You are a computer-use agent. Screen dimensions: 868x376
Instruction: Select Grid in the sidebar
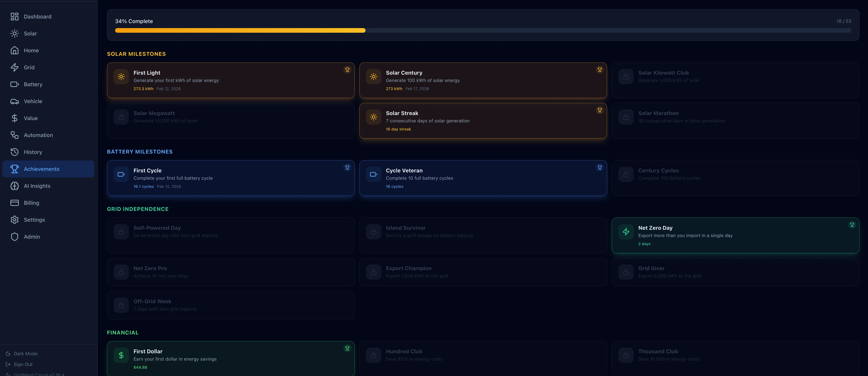48,67
